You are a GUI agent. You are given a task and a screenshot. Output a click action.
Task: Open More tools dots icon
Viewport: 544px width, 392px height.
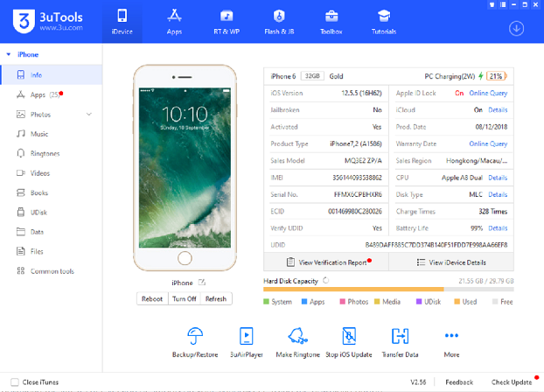click(451, 335)
